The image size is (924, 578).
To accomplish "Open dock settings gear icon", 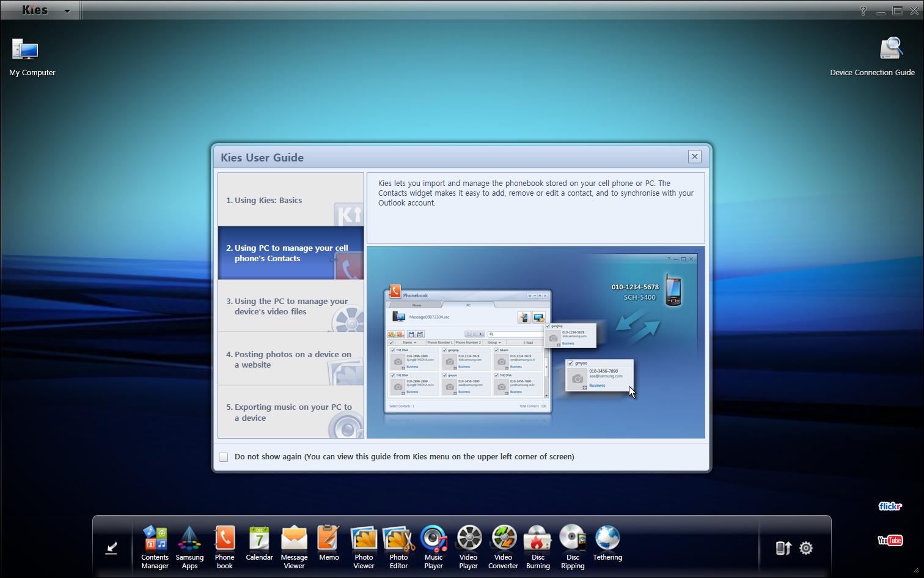I will pos(806,548).
